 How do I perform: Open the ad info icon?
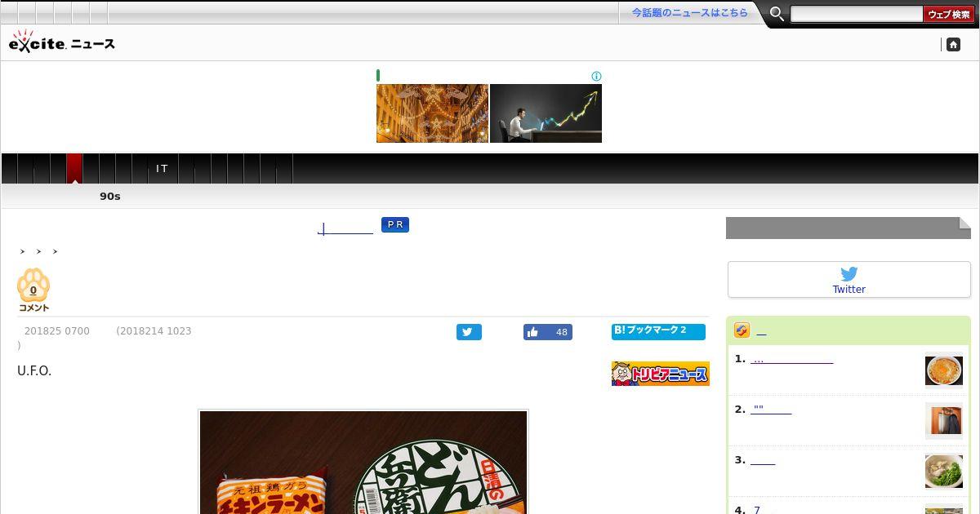(596, 77)
